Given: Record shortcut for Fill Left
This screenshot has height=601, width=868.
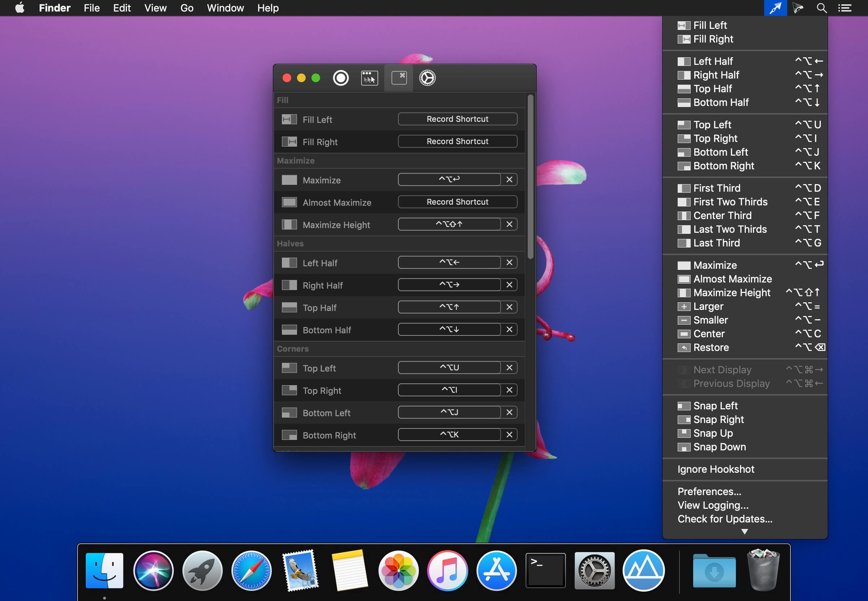Looking at the screenshot, I should [457, 119].
